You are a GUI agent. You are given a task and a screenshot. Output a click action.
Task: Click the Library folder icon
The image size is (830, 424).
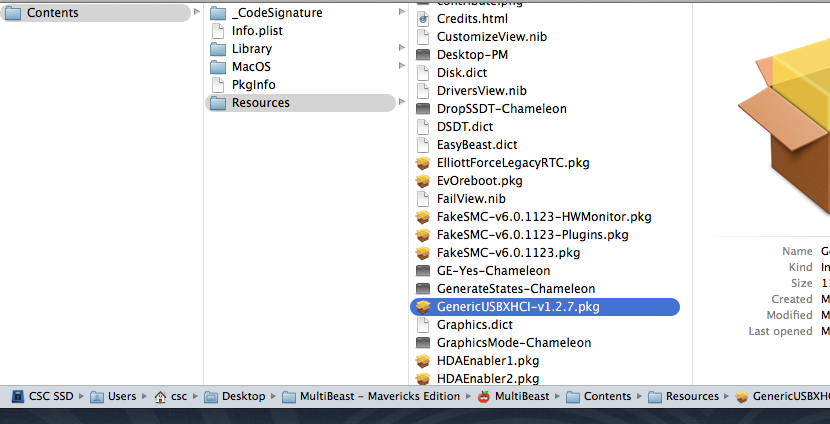click(x=218, y=49)
